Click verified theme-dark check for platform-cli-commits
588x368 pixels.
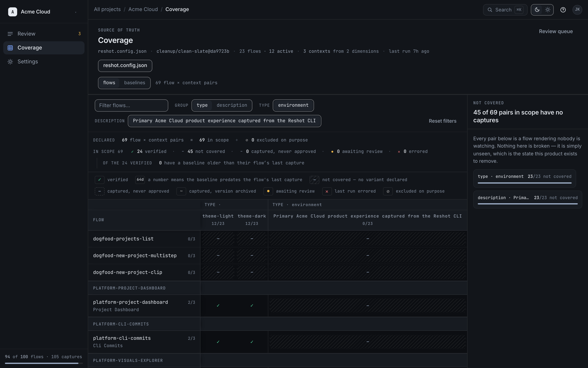[x=252, y=342]
